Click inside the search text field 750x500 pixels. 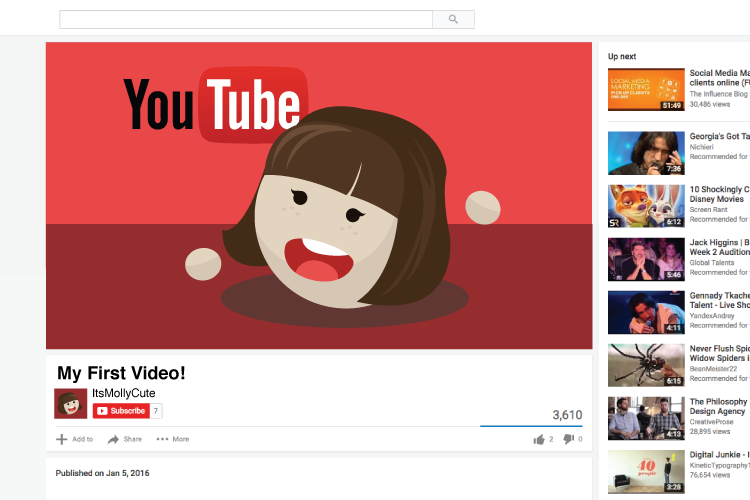(x=245, y=19)
